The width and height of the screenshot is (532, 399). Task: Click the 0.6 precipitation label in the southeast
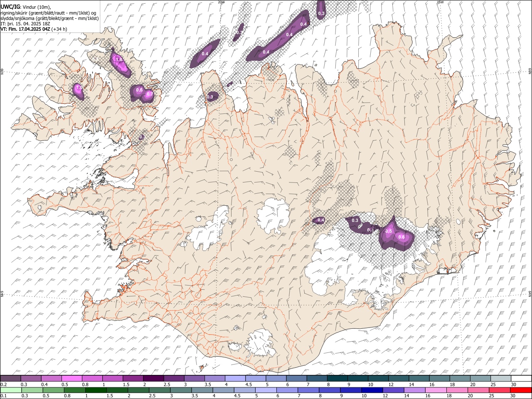click(x=401, y=237)
